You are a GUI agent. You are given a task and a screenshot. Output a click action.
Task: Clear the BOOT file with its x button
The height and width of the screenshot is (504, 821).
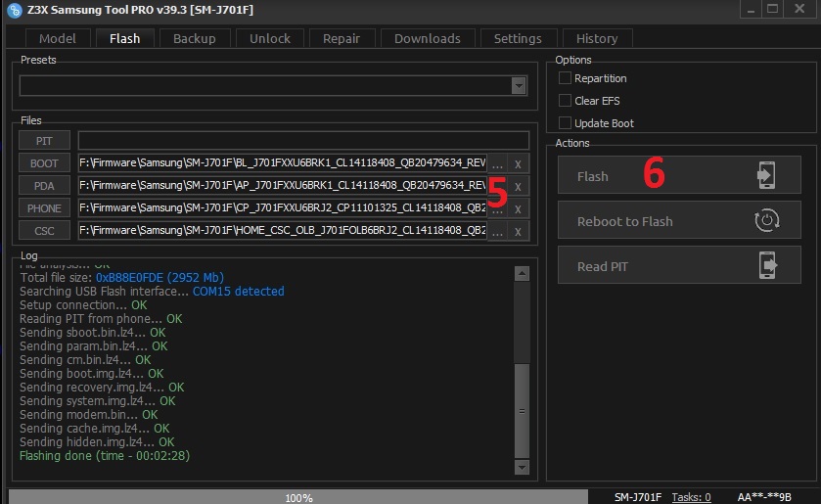pyautogui.click(x=518, y=163)
